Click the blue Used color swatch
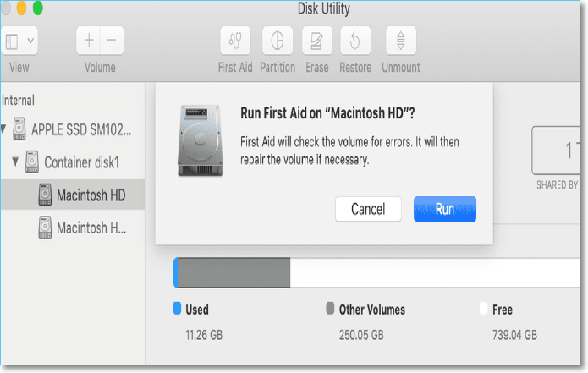 (x=177, y=310)
